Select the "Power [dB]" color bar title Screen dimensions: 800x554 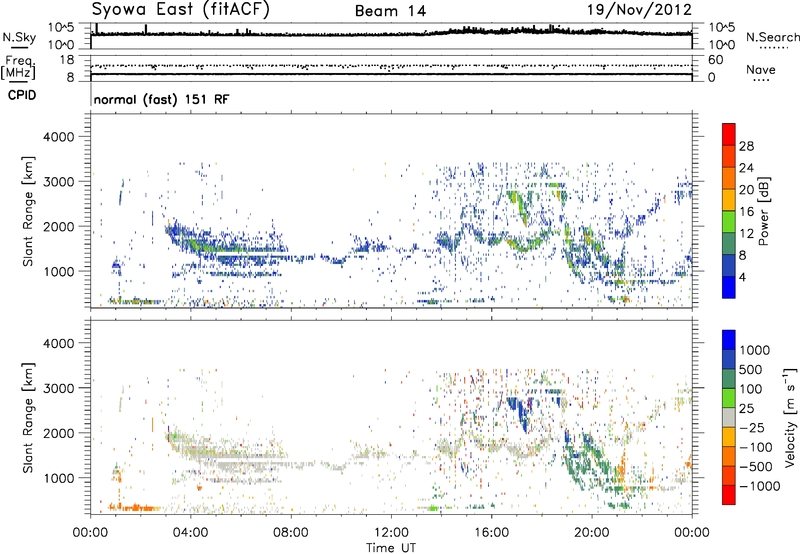click(x=764, y=211)
